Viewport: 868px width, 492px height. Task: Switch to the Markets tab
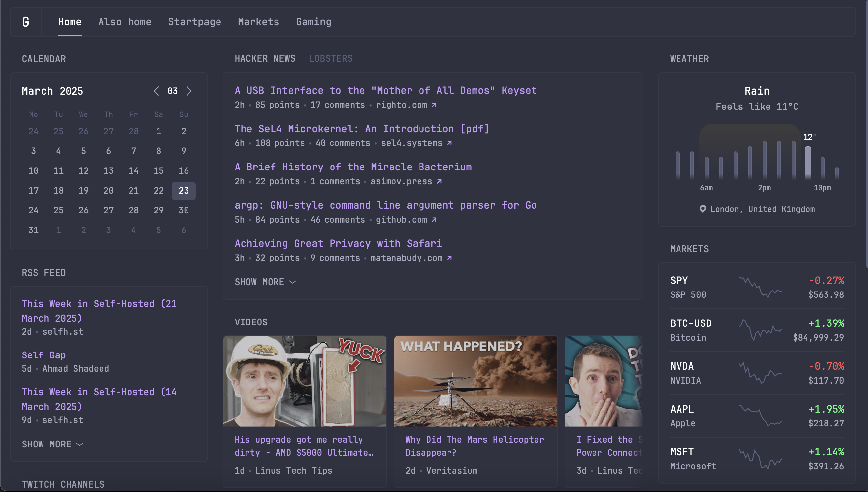coord(258,22)
